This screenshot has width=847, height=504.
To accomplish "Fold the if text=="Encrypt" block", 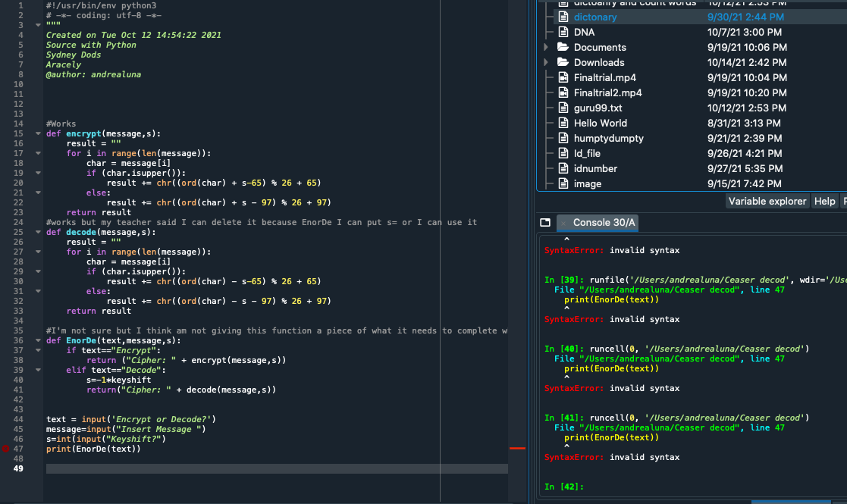I will (38, 350).
